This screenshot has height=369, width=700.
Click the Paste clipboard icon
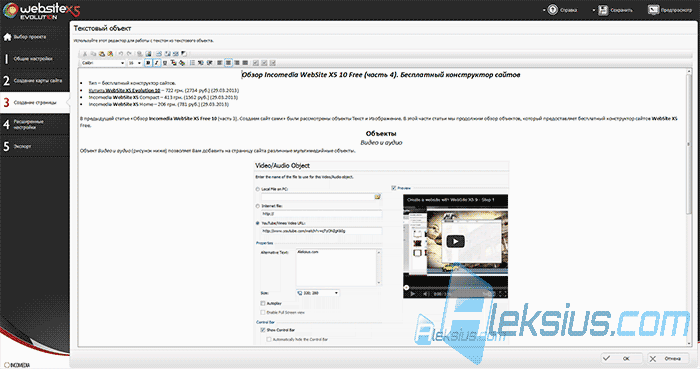pyautogui.click(x=102, y=54)
